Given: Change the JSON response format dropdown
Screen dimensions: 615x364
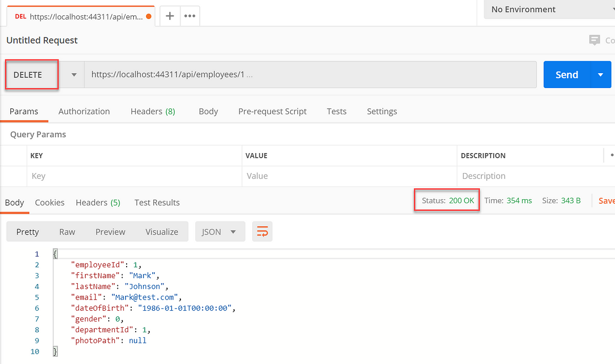Looking at the screenshot, I should coord(220,232).
